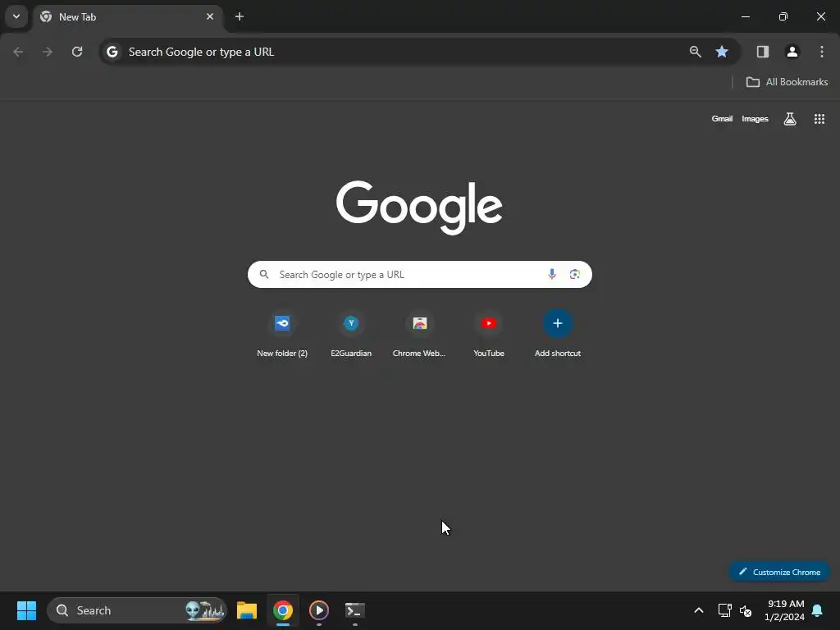
Task: Open the media player taskbar icon
Action: click(319, 610)
